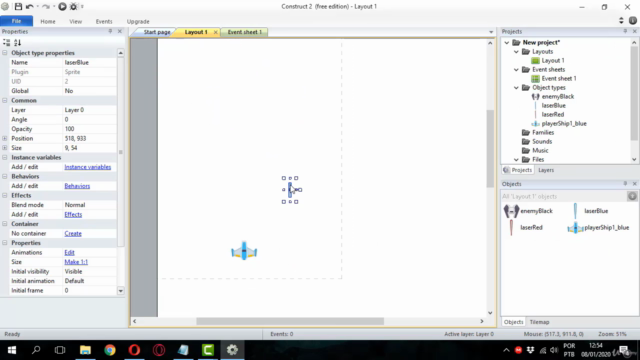Close the Layout 1 tab
The width and height of the screenshot is (640, 360).
[216, 32]
